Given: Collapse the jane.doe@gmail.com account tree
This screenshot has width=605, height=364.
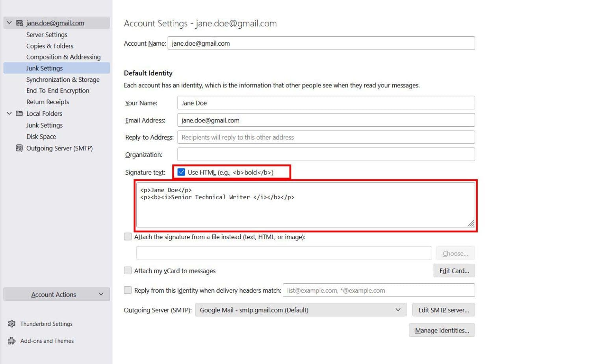Looking at the screenshot, I should point(9,23).
